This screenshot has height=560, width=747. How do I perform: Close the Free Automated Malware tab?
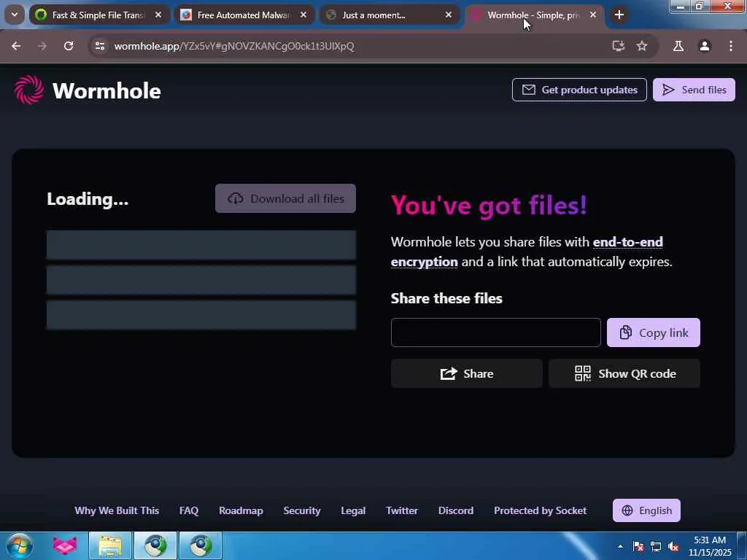point(303,15)
